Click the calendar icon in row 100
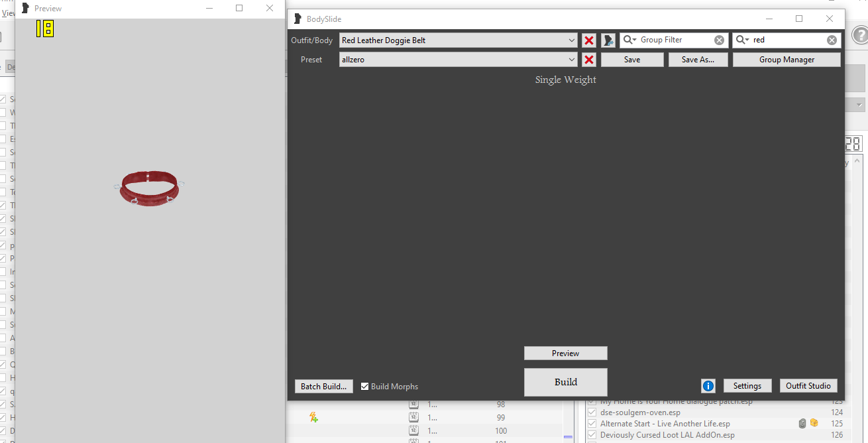868x443 pixels. tap(413, 431)
